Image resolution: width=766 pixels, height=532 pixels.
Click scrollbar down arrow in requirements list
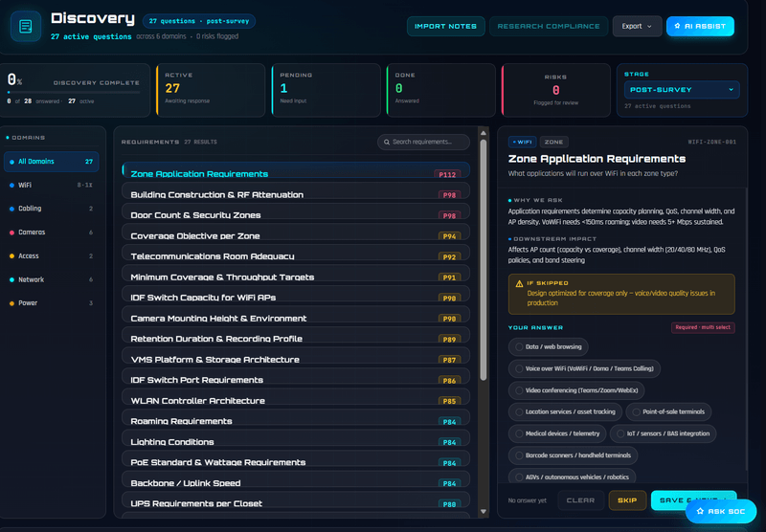click(484, 512)
